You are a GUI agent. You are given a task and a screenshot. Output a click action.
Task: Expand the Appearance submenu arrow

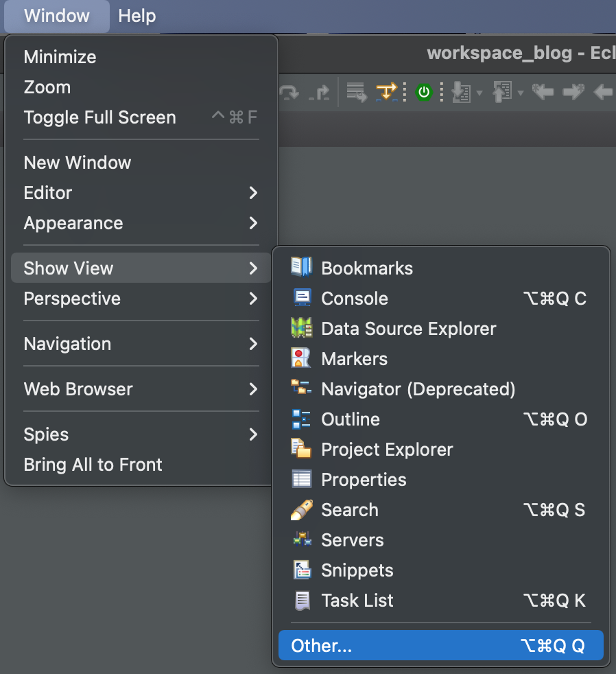tap(253, 222)
